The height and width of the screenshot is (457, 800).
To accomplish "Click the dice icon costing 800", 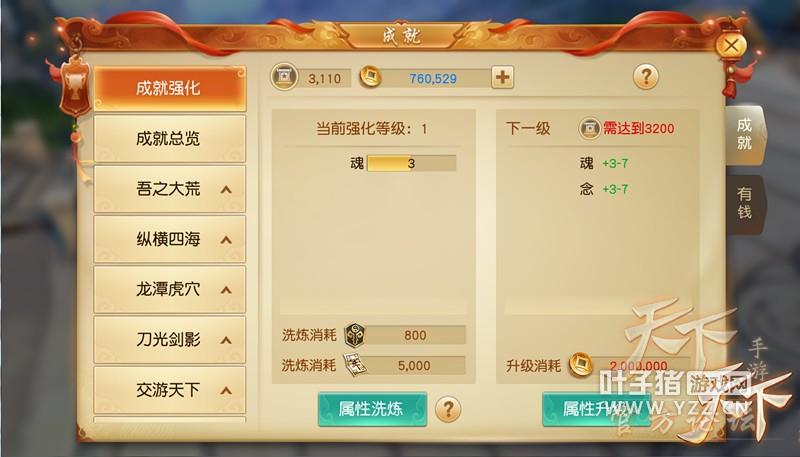I will click(355, 335).
